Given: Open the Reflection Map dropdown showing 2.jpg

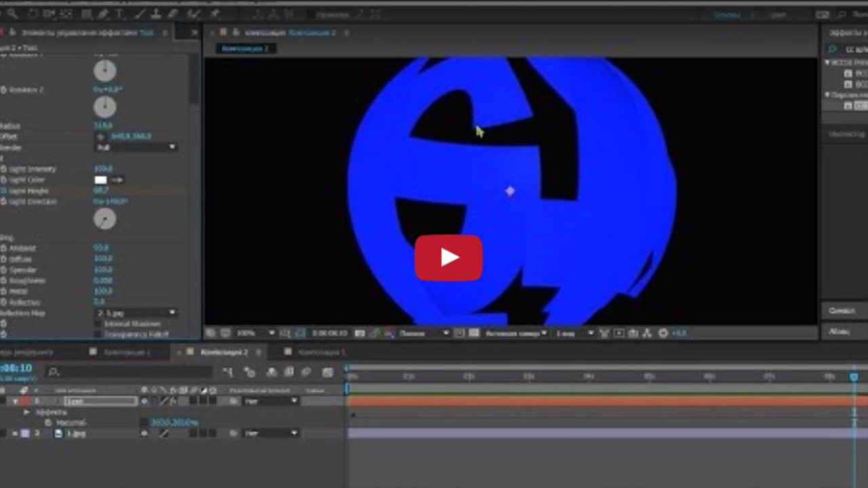Looking at the screenshot, I should point(136,313).
